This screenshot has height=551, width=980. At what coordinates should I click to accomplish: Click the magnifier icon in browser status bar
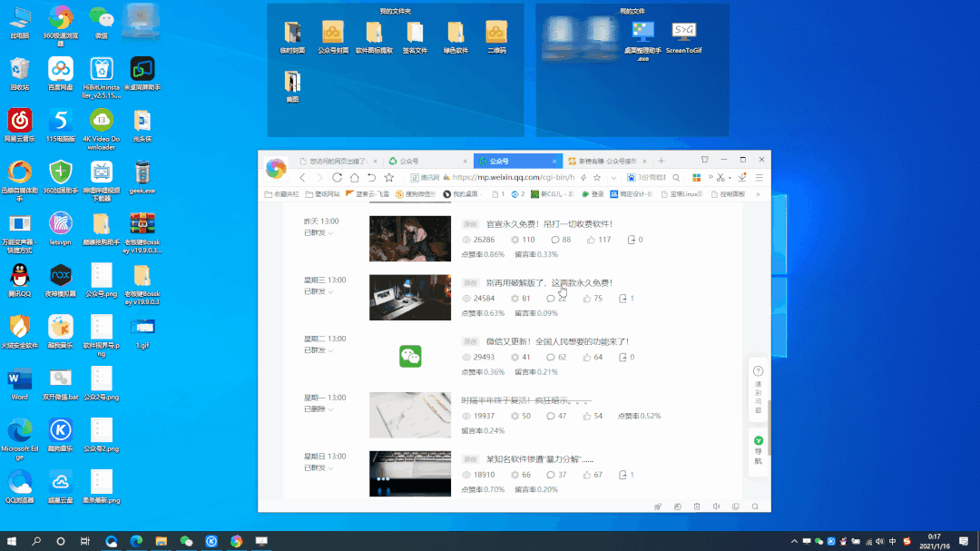(x=755, y=507)
